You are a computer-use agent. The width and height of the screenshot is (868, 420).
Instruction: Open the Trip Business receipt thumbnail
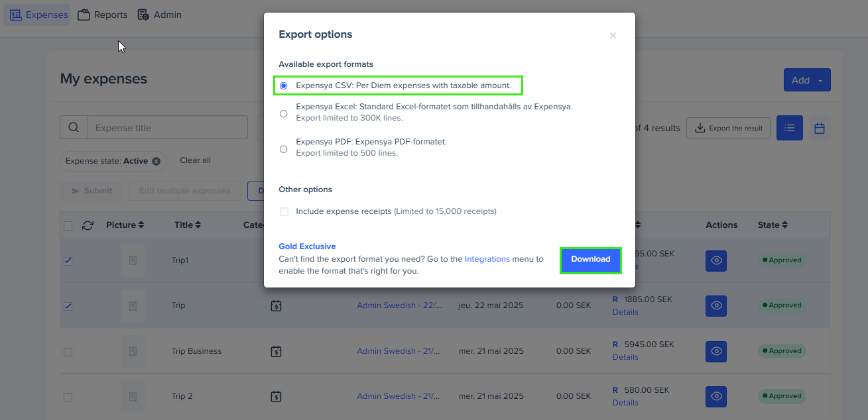coord(133,351)
